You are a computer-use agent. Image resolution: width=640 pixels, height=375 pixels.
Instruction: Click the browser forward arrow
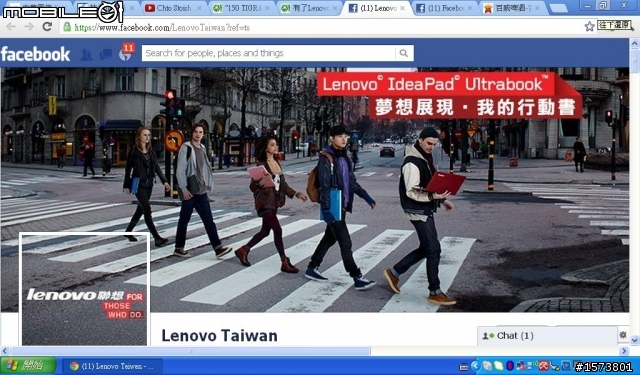click(29, 27)
